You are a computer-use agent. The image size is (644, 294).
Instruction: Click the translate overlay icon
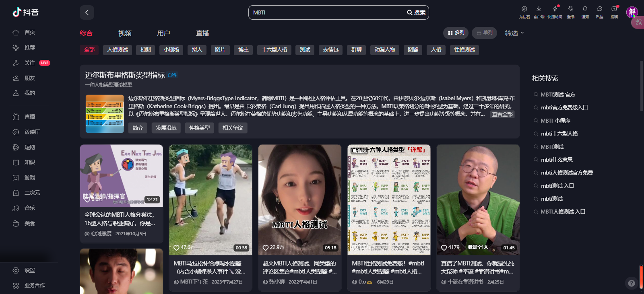638,22
